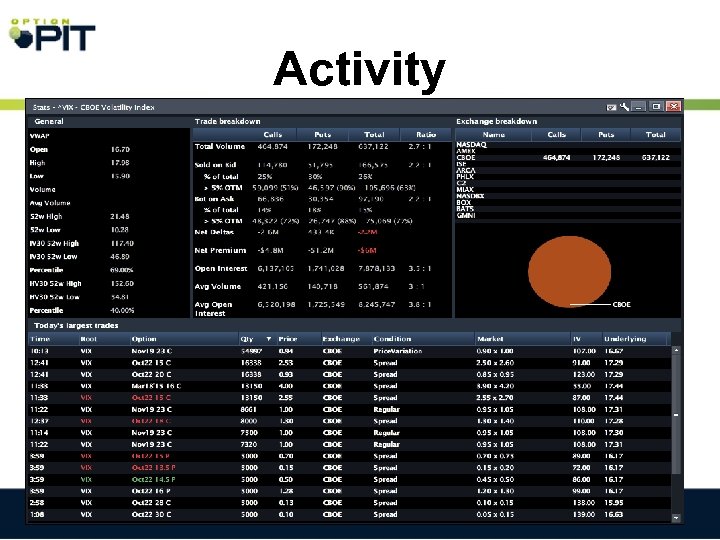Image resolution: width=720 pixels, height=540 pixels.
Task: Click the Market column header
Action: pos(523,339)
